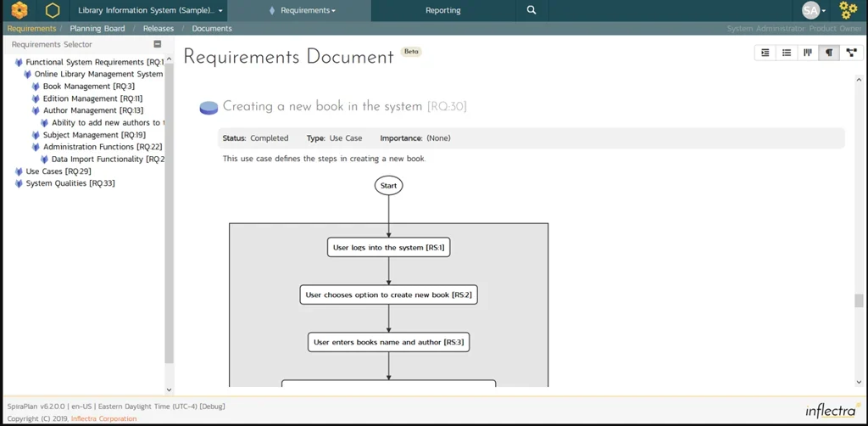The image size is (868, 426).
Task: Collapse the Requirements Selector panel
Action: click(x=157, y=44)
